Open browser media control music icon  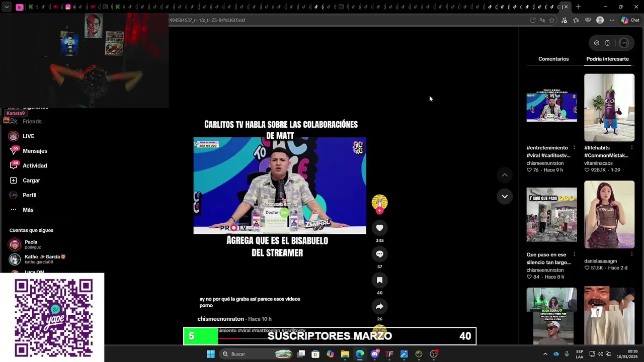coord(564,20)
